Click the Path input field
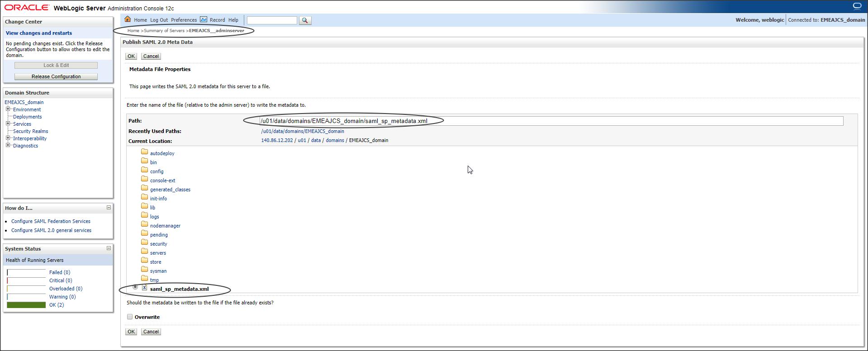This screenshot has height=351, width=868. 551,121
